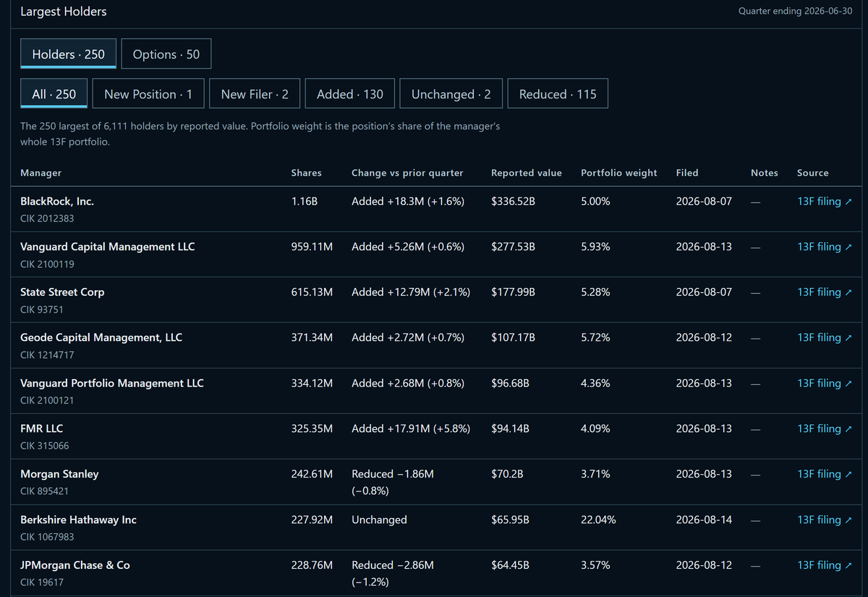Click the Shares column header
Screen dimensions: 868x597
click(306, 173)
